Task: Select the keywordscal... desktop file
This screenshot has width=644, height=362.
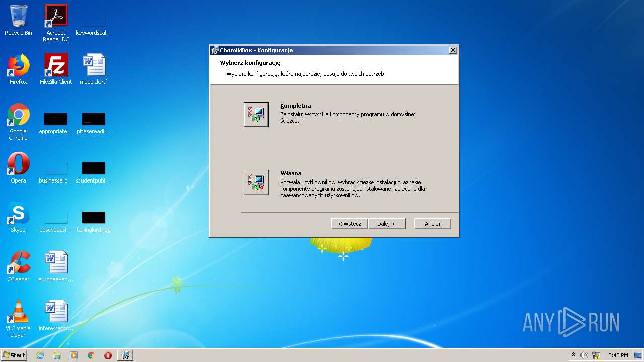Action: 94,23
